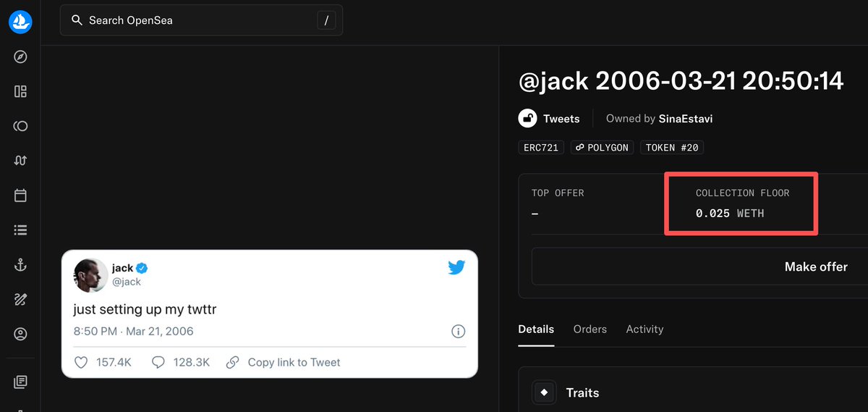The image size is (868, 412).
Task: Open the Swap arrows icon in sidebar
Action: tap(20, 161)
